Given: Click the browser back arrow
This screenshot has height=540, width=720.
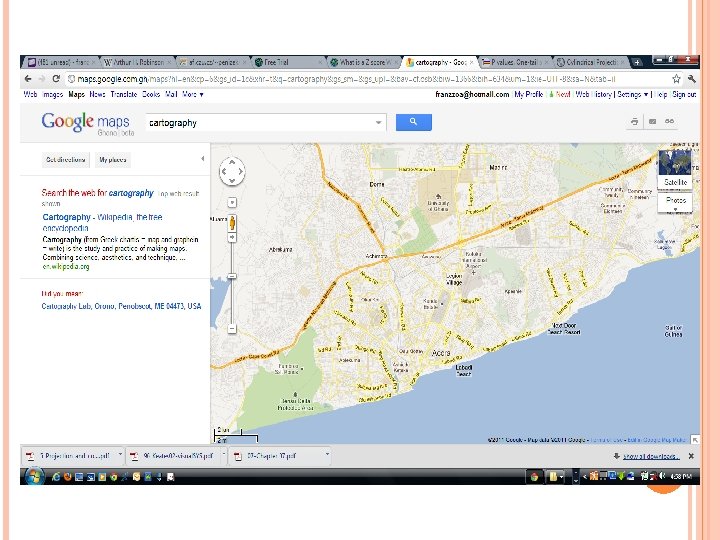Looking at the screenshot, I should coord(28,79).
